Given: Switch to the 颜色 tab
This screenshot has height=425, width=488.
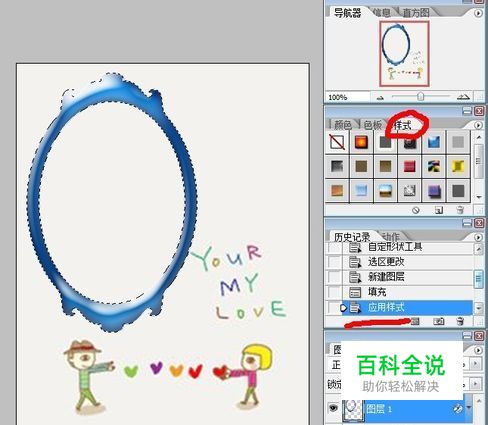Looking at the screenshot, I should (343, 125).
